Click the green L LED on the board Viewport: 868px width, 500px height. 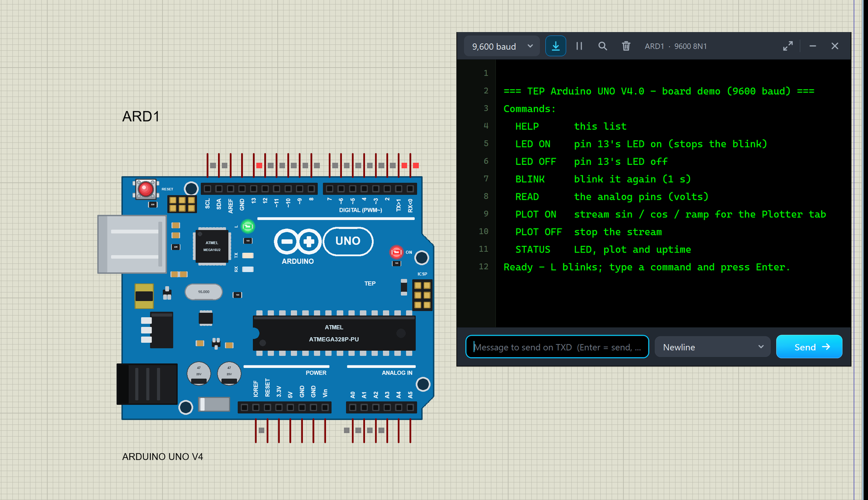pyautogui.click(x=248, y=226)
